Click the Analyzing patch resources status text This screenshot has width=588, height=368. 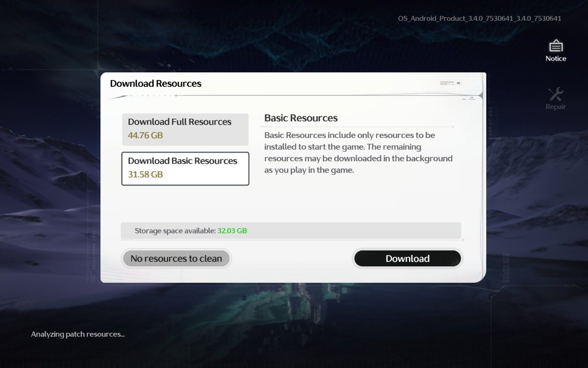click(x=78, y=334)
